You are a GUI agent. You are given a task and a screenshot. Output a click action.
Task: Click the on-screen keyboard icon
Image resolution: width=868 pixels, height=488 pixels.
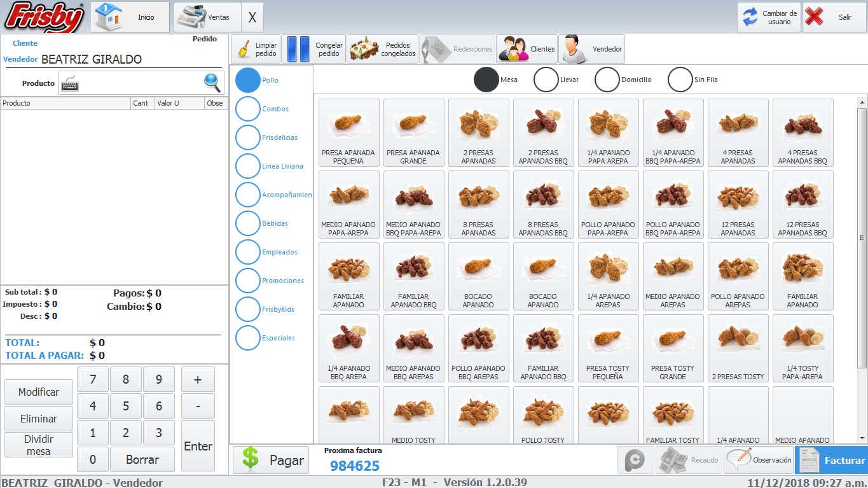70,83
